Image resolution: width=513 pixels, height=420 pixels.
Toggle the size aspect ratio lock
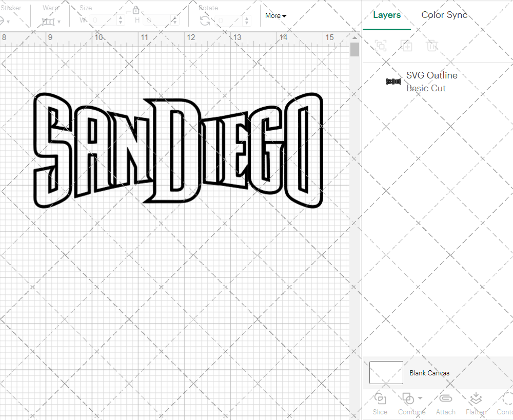click(x=136, y=10)
